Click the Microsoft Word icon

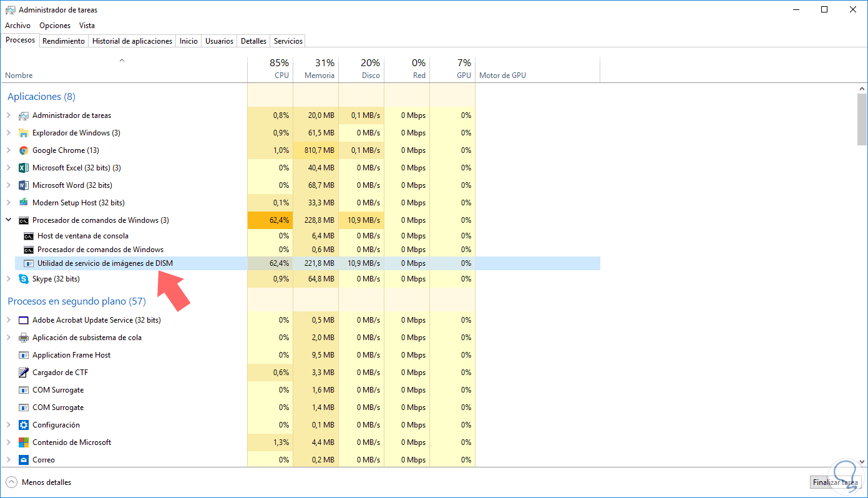24,185
